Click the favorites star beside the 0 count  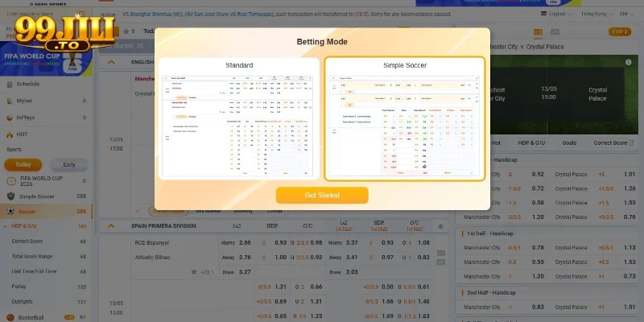(x=126, y=31)
